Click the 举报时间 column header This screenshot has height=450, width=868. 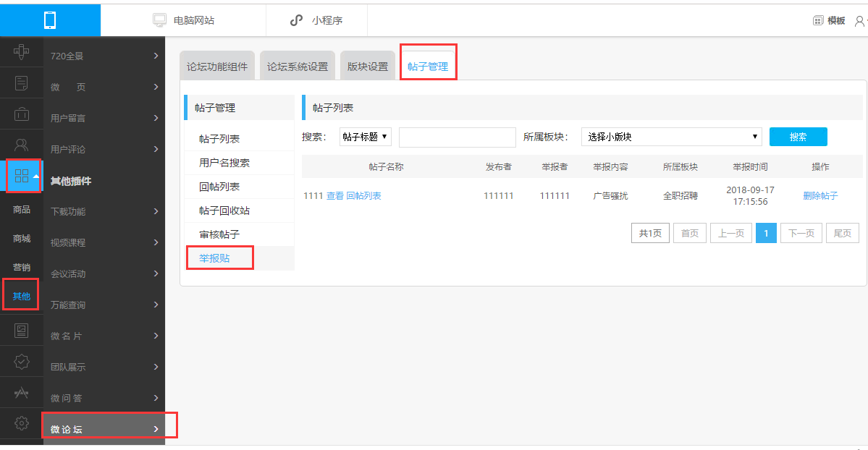tap(750, 166)
